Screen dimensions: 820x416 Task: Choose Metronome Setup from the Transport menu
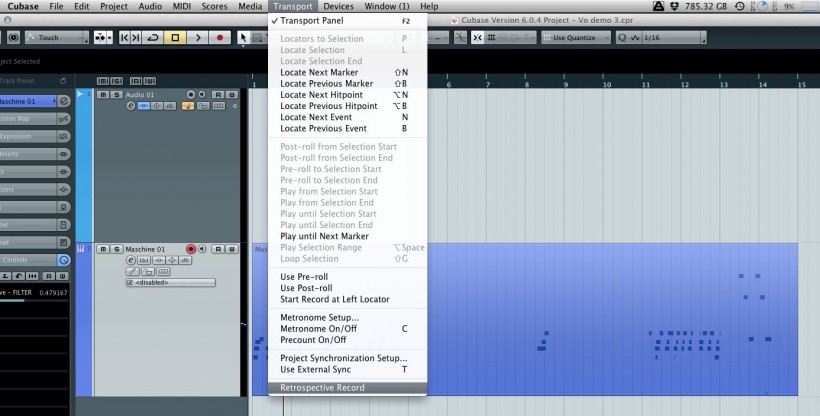(319, 317)
